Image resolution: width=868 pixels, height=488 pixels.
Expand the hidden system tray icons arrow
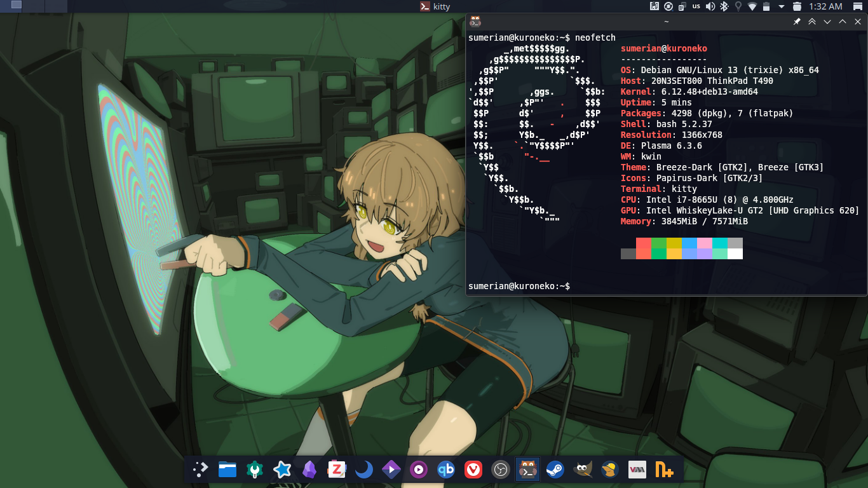[782, 6]
